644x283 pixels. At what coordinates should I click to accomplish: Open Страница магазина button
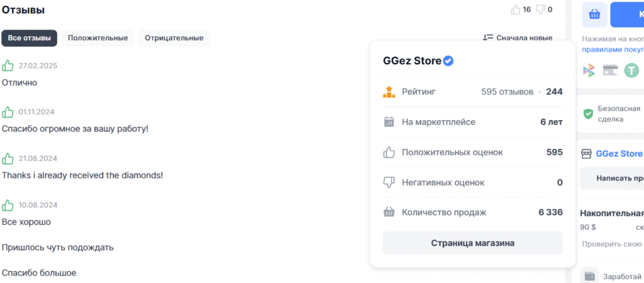point(472,243)
